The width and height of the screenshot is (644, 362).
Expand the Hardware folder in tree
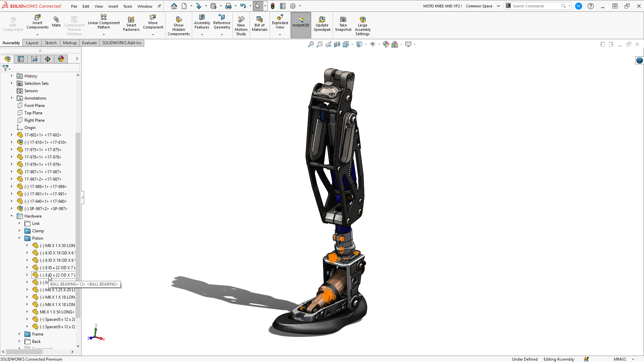[x=11, y=216]
